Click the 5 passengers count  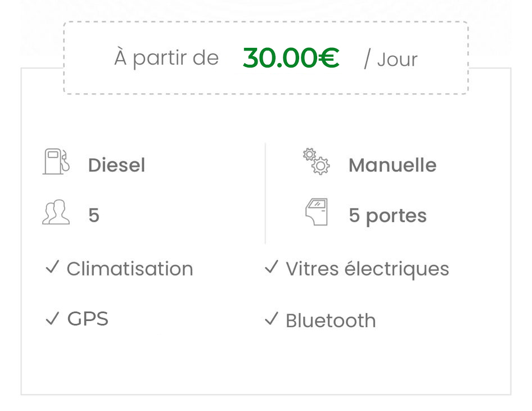(94, 215)
